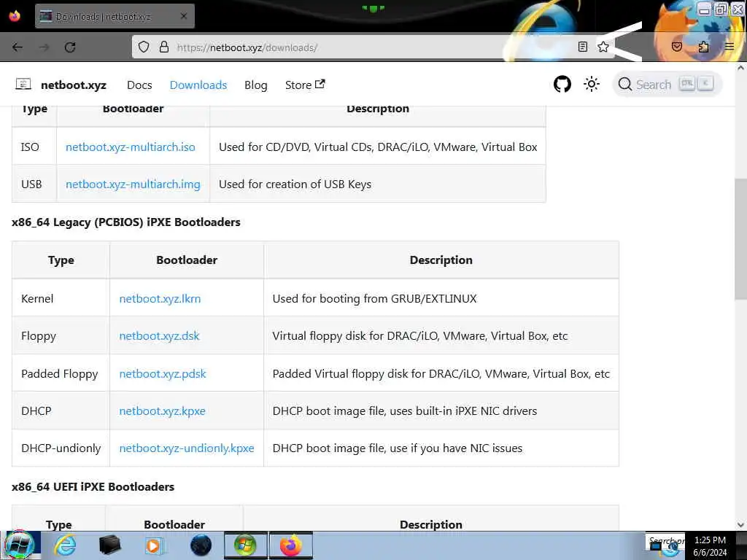Open the black box taskbar icon
Image resolution: width=747 pixels, height=560 pixels.
click(x=109, y=545)
